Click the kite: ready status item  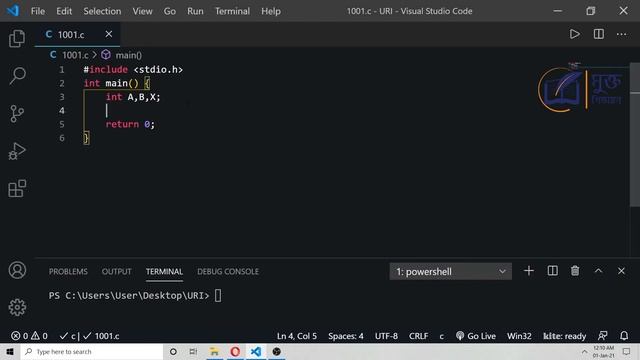point(564,336)
